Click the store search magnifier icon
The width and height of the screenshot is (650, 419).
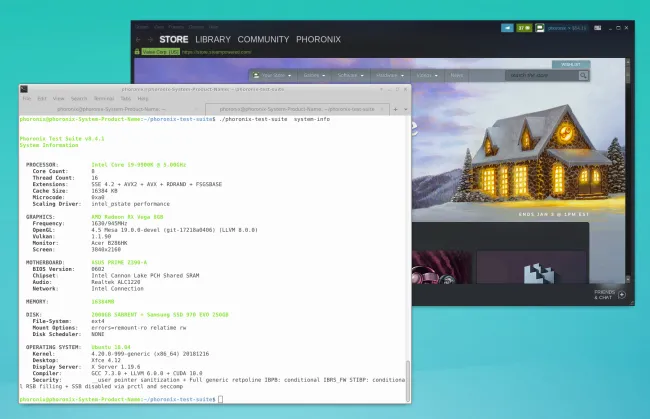click(x=583, y=75)
